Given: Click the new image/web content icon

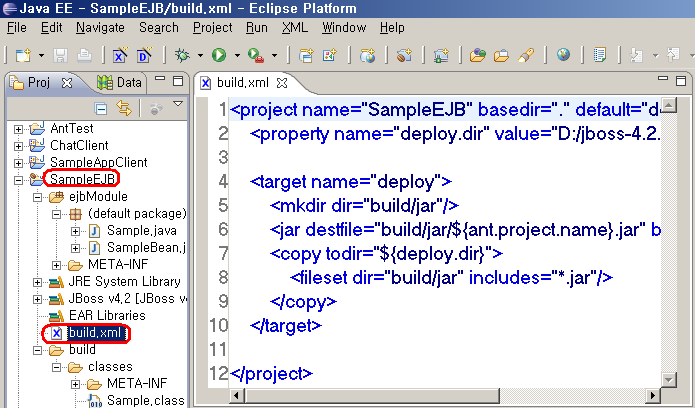Looking at the screenshot, I should (x=330, y=55).
